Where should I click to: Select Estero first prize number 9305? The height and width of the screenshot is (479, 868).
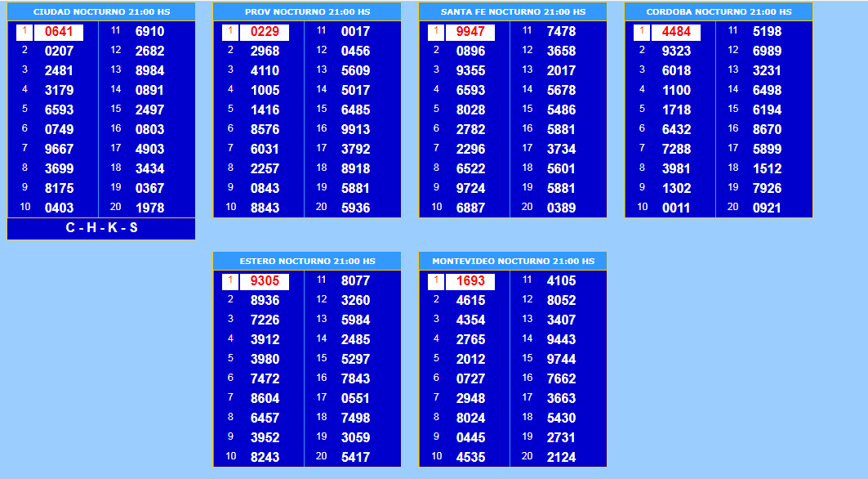pyautogui.click(x=265, y=281)
